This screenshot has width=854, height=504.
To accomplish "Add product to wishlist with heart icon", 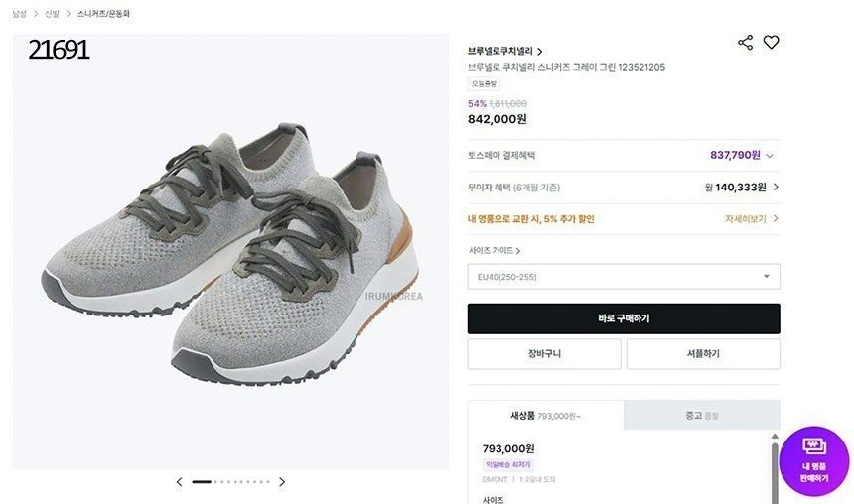I will click(x=771, y=42).
